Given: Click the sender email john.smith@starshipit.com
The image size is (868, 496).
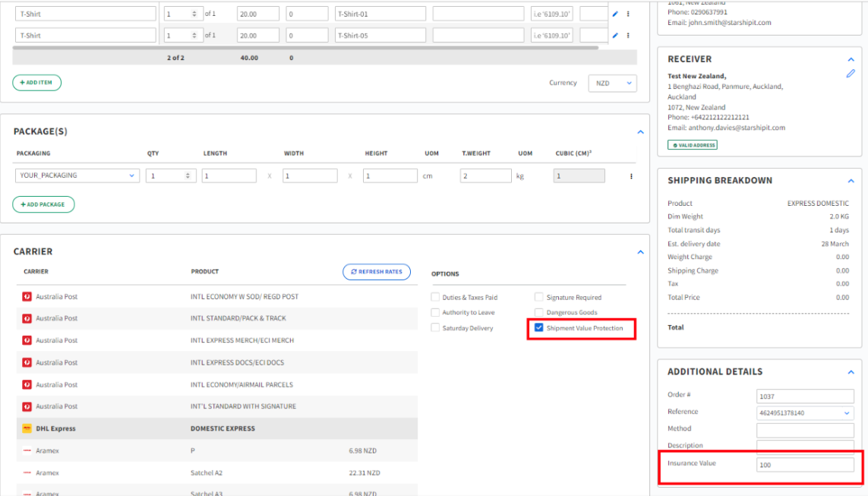Looking at the screenshot, I should 730,23.
